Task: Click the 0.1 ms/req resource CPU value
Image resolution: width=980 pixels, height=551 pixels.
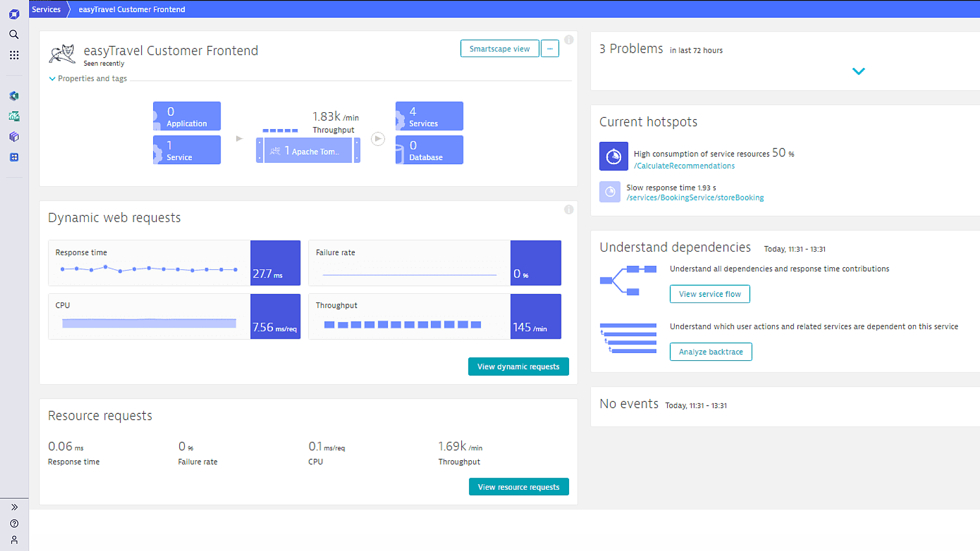Action: (x=327, y=446)
